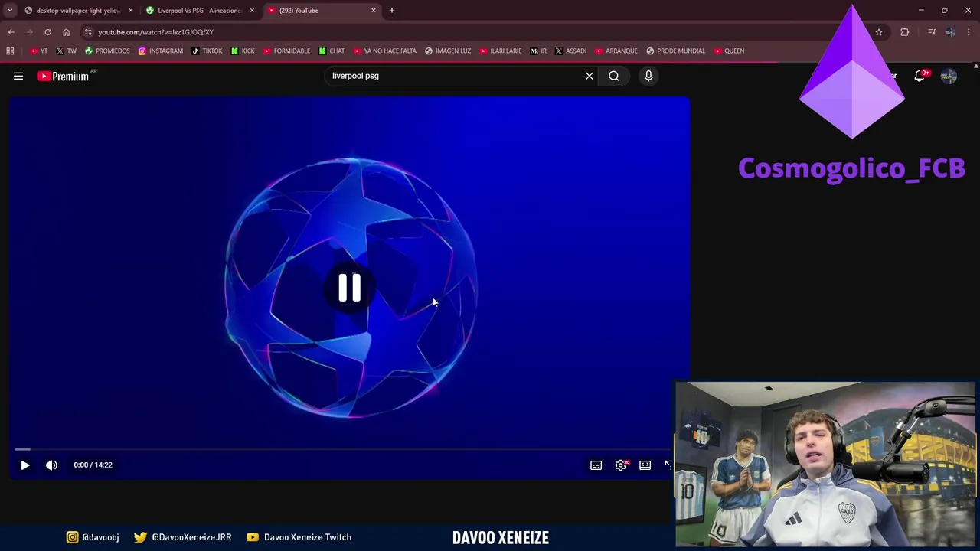Click the 0:00 / 14:22 time display

[x=93, y=465]
